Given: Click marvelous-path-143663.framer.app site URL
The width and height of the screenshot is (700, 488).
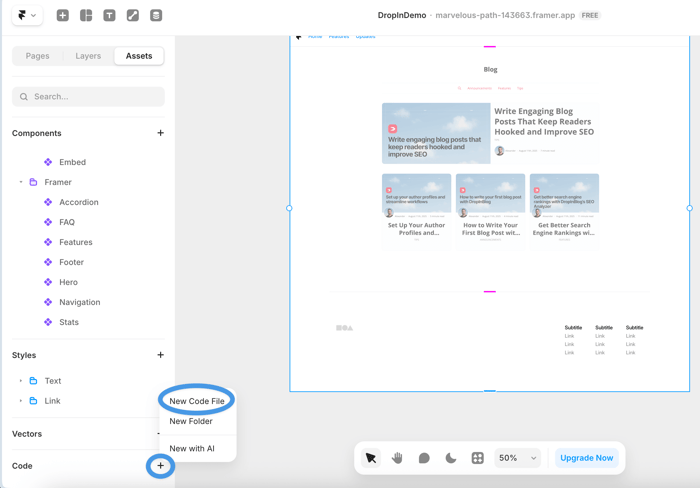Looking at the screenshot, I should point(505,15).
